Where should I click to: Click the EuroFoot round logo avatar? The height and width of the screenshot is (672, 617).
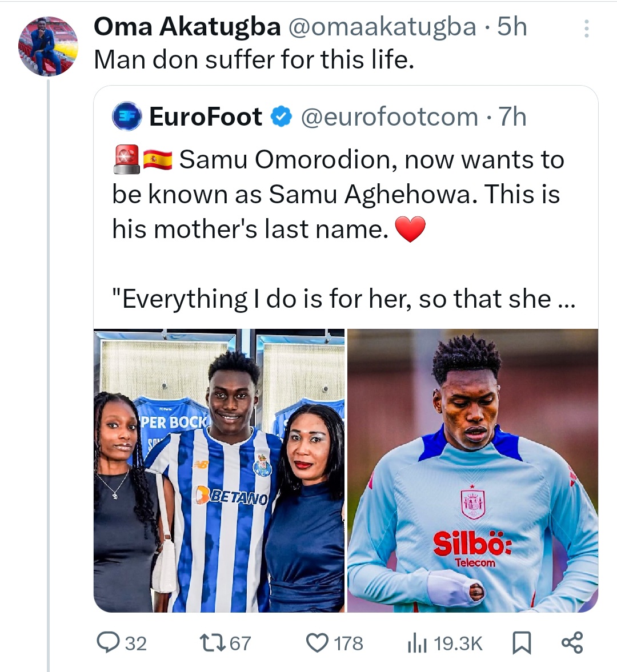point(127,116)
